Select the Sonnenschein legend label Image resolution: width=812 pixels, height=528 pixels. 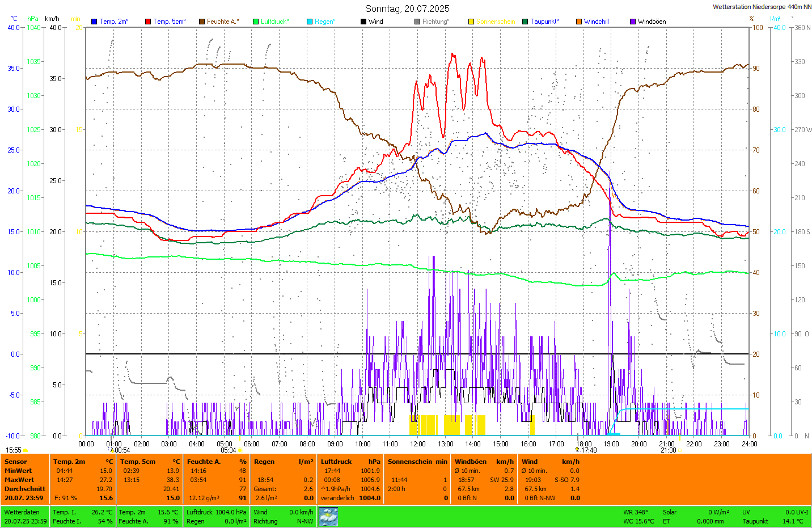pos(495,22)
